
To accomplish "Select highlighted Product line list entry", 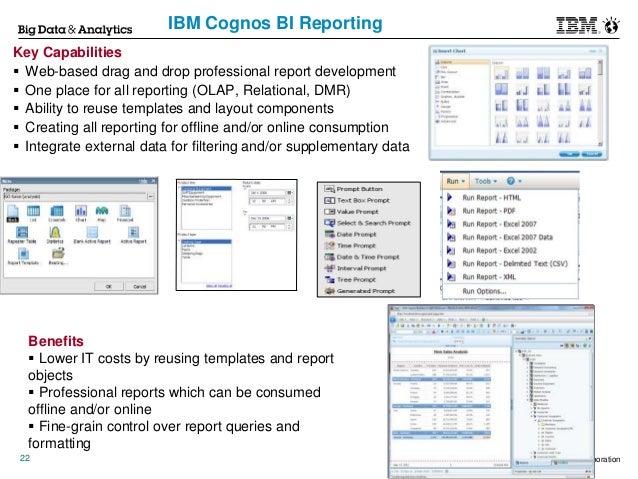I will (x=206, y=189).
